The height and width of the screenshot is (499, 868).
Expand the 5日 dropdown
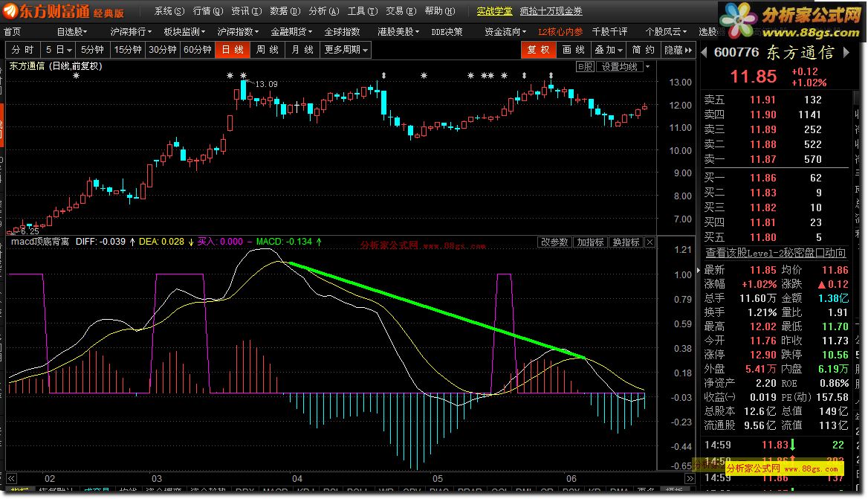58,50
